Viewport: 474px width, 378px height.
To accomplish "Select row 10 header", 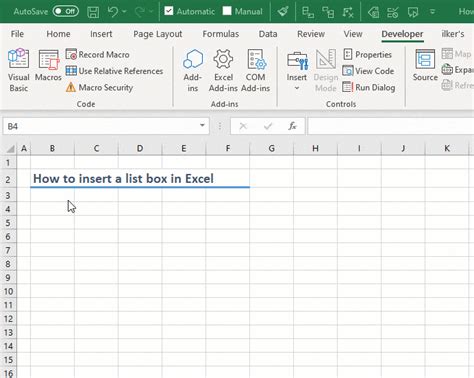I will [x=8, y=292].
